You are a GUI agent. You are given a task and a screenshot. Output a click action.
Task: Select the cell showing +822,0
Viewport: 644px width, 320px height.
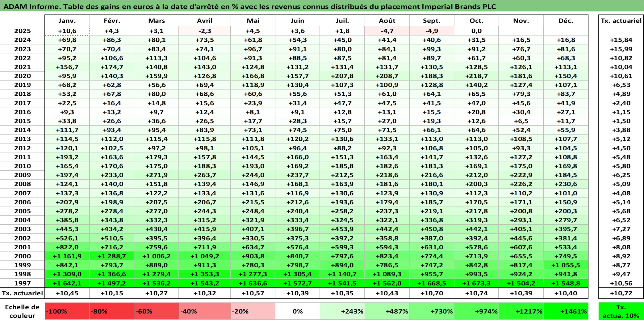coord(67,247)
